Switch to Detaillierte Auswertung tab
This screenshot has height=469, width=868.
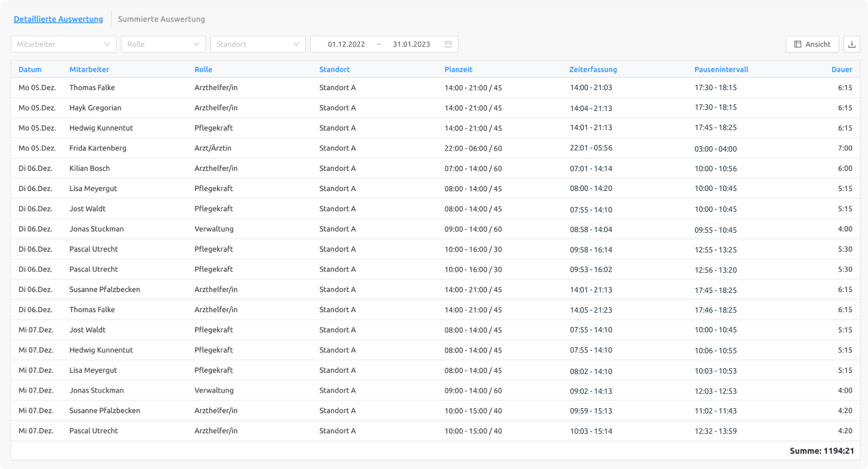tap(58, 19)
